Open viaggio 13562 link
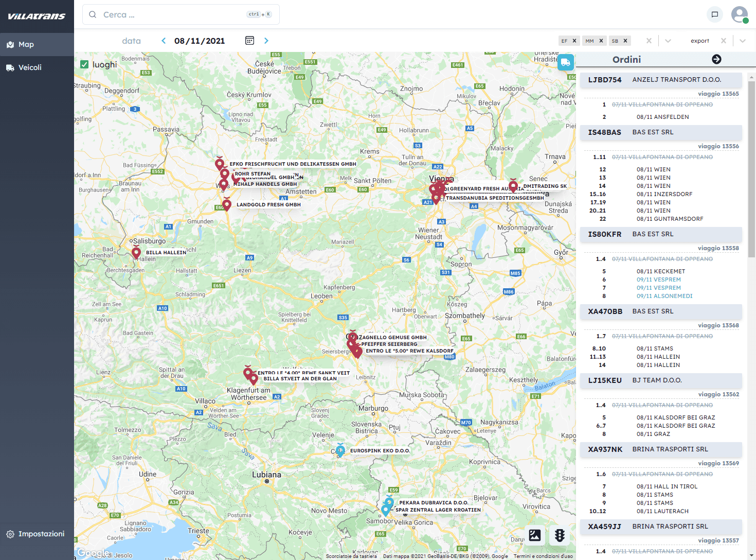 click(x=718, y=394)
